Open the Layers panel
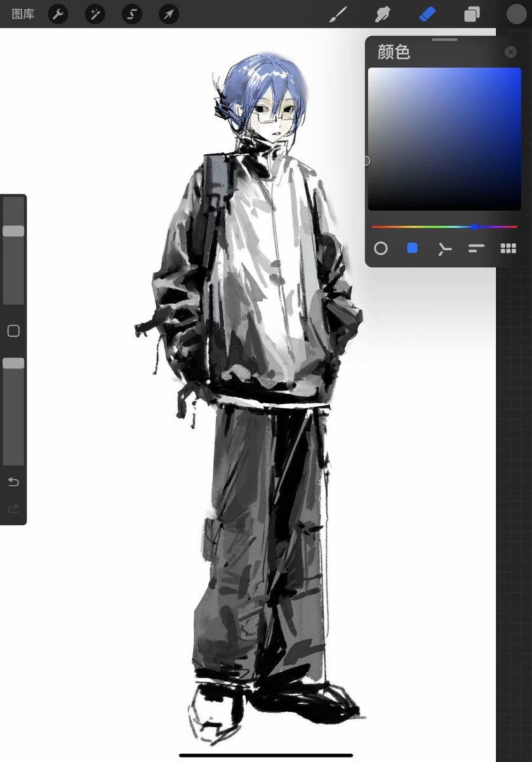Screen dimensions: 532x762 (x=472, y=14)
